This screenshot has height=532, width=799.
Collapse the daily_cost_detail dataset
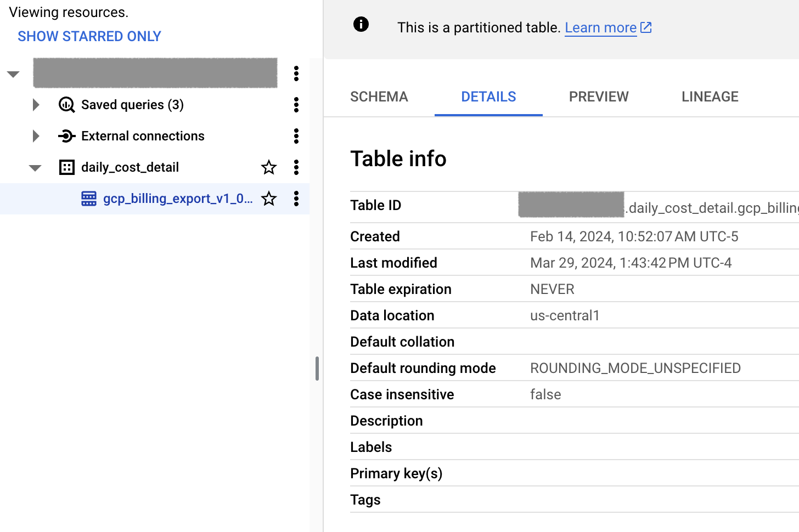tap(35, 168)
